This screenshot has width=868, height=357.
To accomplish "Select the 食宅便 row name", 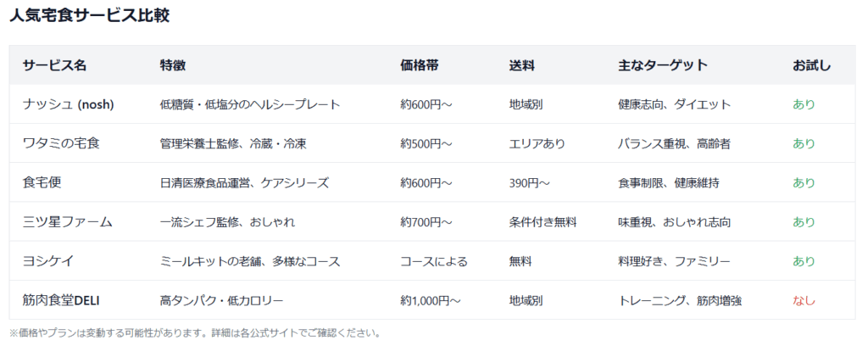I will [42, 182].
